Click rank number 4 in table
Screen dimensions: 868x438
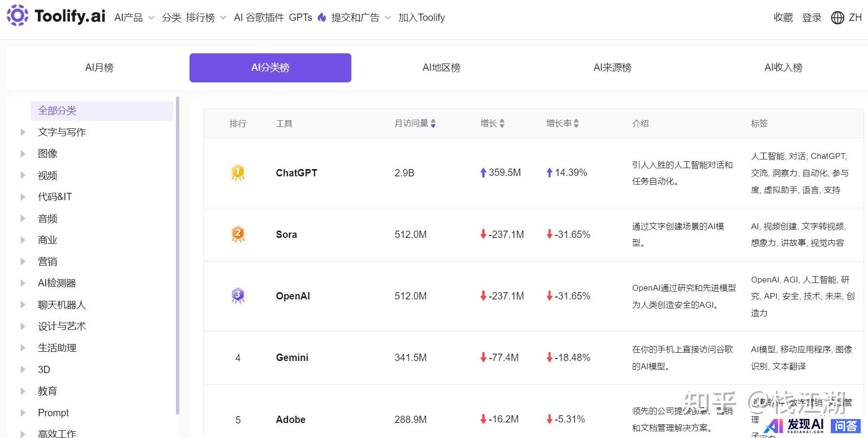click(238, 358)
